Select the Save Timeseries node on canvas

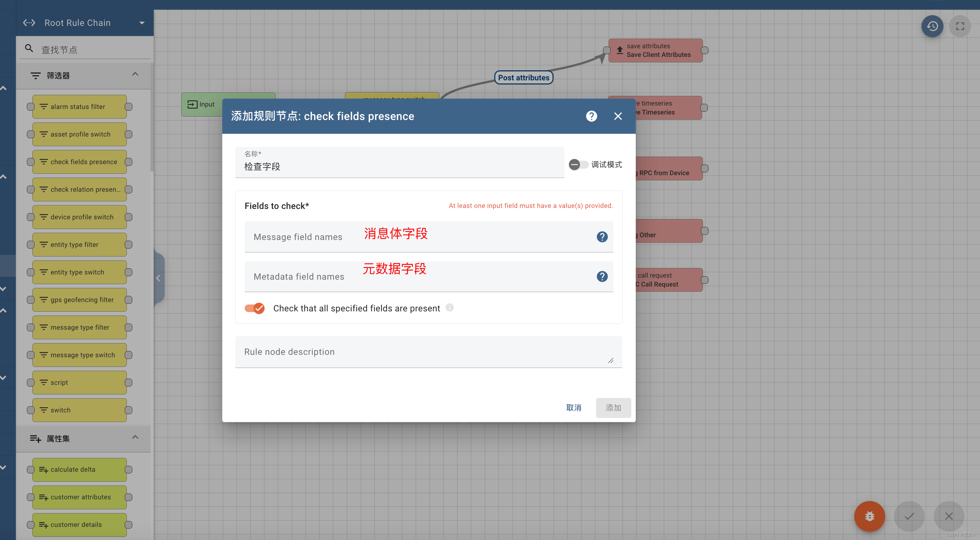point(669,108)
